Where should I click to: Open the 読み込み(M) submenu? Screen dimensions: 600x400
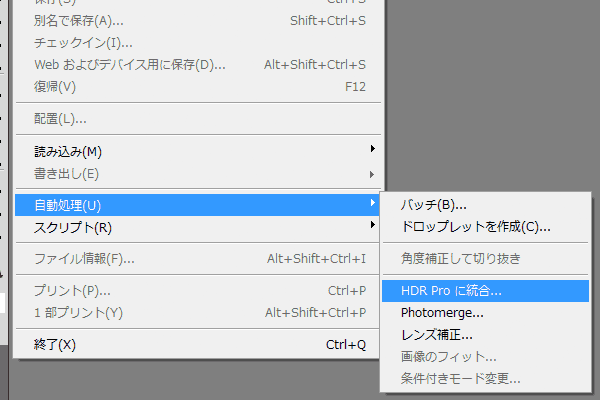[198, 152]
